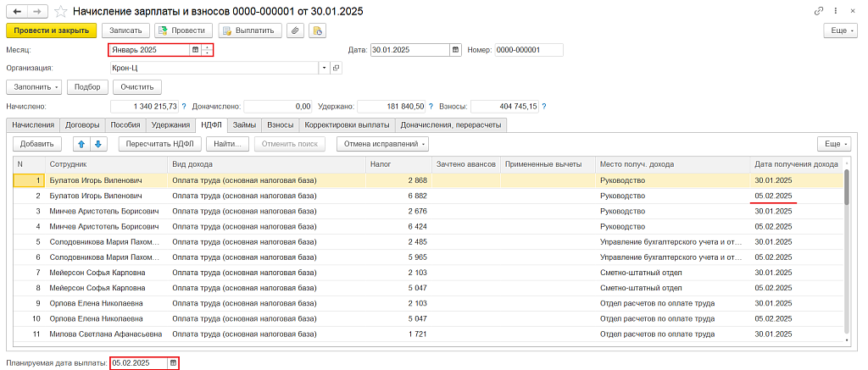Click Провести и закрыть button
This screenshot has height=370, width=868.
coord(52,31)
